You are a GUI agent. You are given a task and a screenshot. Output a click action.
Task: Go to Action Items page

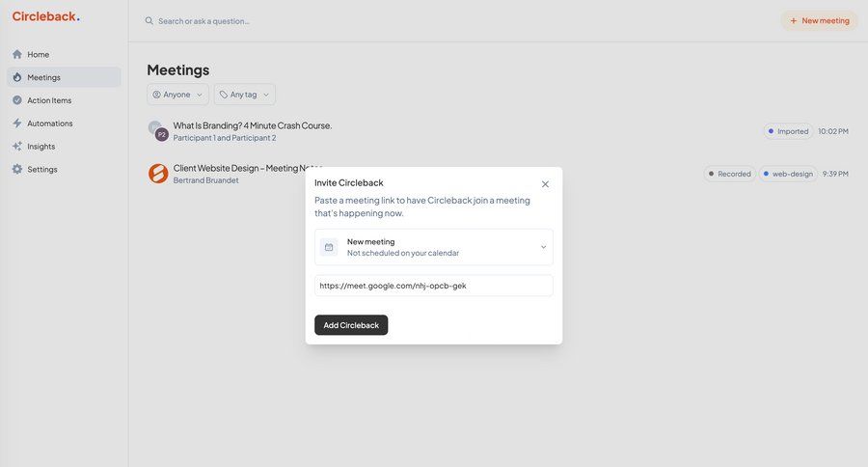64,100
